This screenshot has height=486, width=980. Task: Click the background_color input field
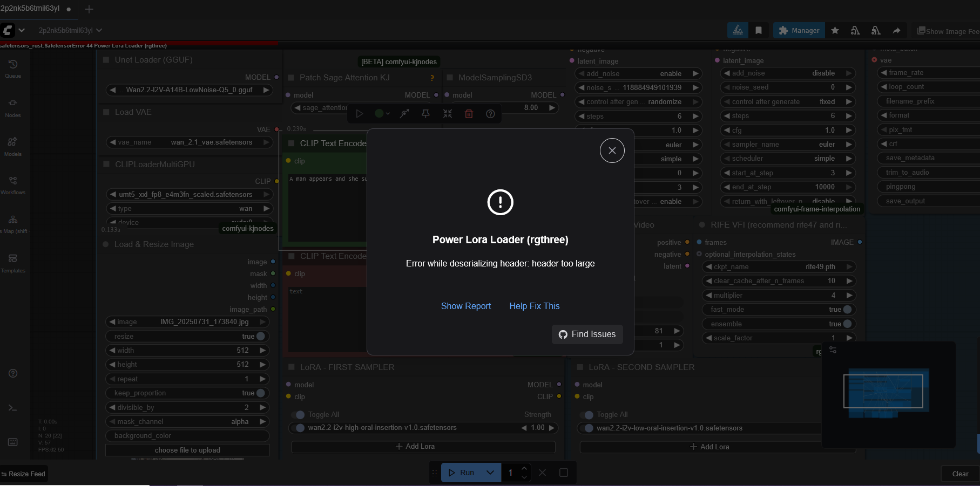tap(187, 435)
